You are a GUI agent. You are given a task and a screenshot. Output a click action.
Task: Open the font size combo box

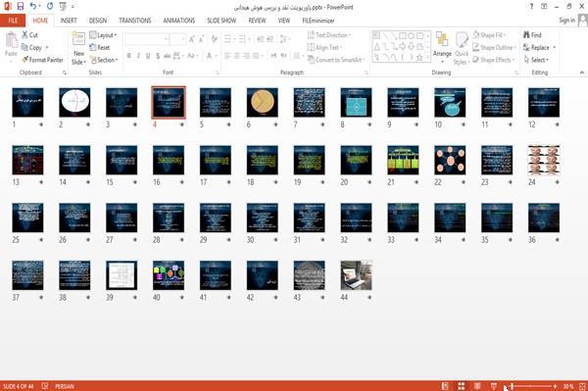coord(177,38)
